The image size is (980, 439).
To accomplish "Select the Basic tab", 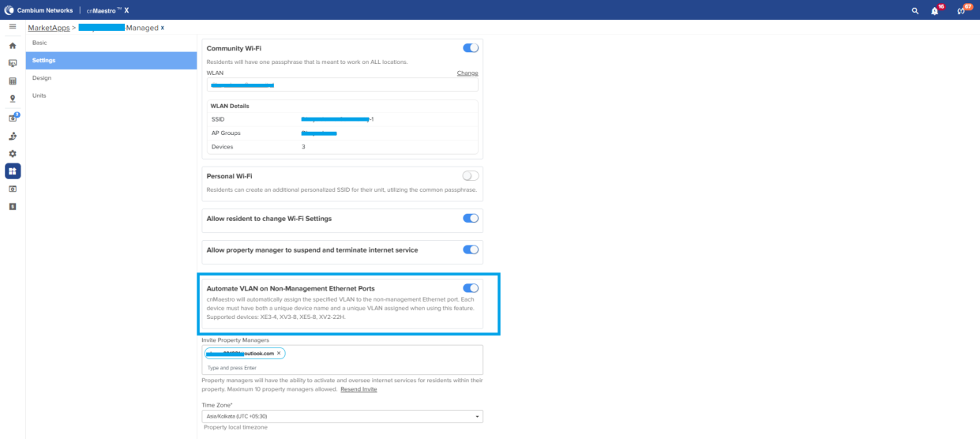I will coord(39,43).
